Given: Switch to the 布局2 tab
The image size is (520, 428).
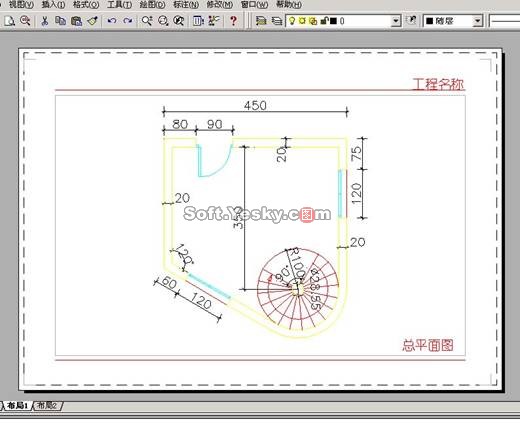Looking at the screenshot, I should click(47, 405).
